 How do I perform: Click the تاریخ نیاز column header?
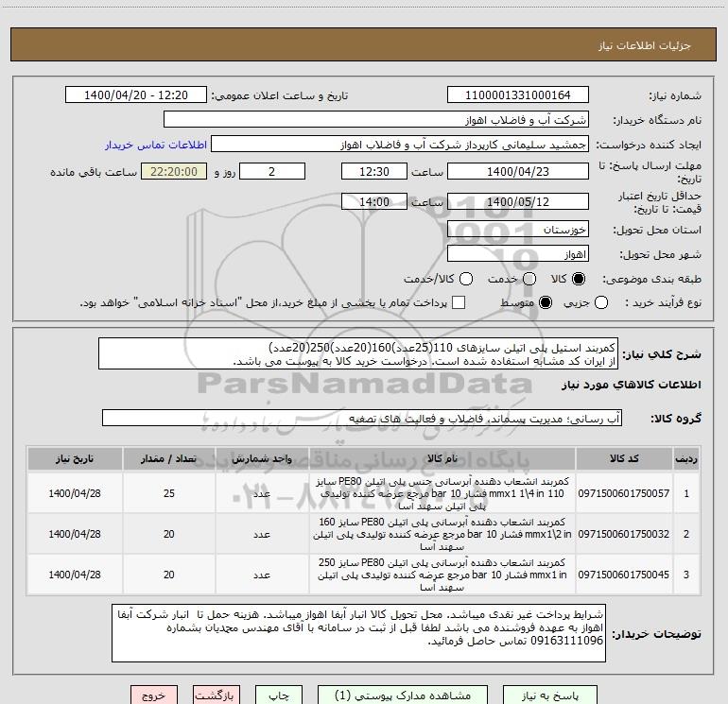point(75,458)
